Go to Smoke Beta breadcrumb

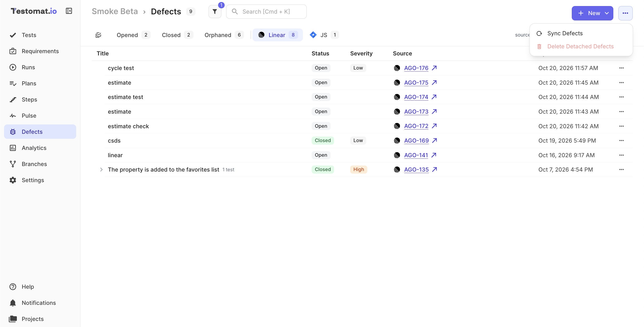tap(115, 11)
